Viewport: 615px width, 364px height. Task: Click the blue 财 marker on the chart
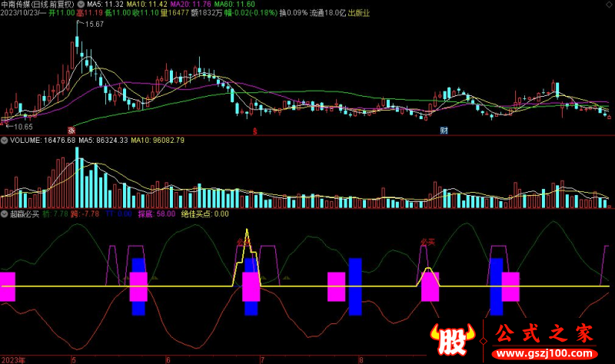pyautogui.click(x=444, y=130)
